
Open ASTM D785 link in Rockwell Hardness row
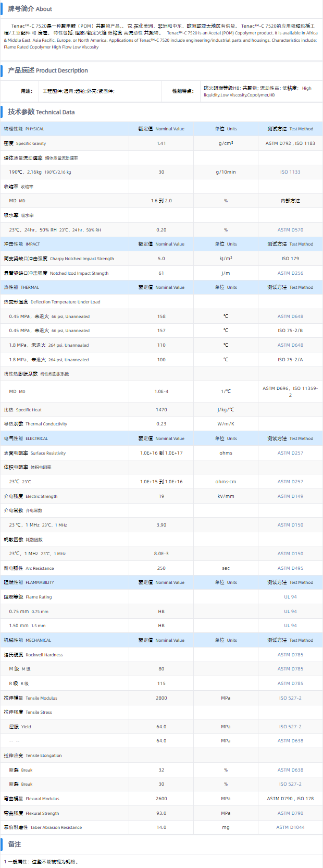click(290, 655)
